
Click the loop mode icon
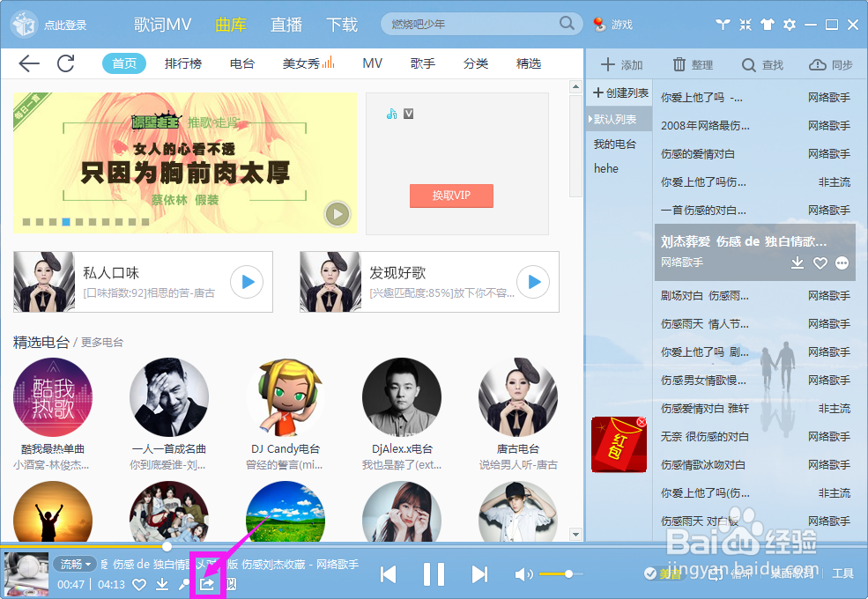(716, 574)
